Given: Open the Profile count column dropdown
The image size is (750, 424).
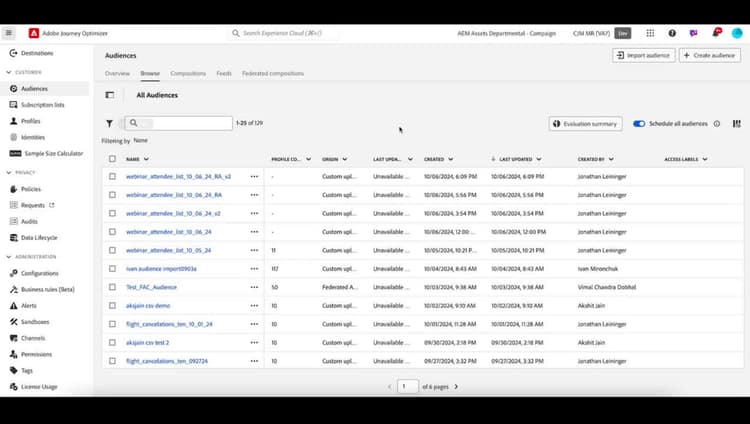Looking at the screenshot, I should tap(309, 159).
